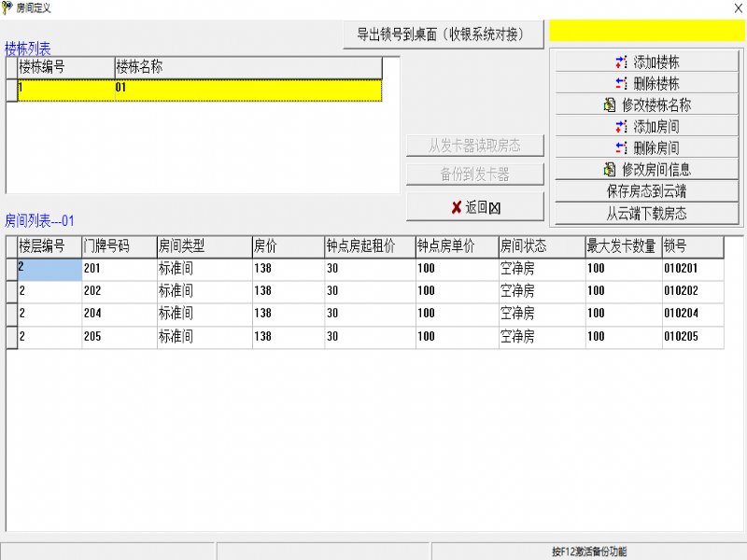Click the add room (添加房间) icon

point(622,127)
